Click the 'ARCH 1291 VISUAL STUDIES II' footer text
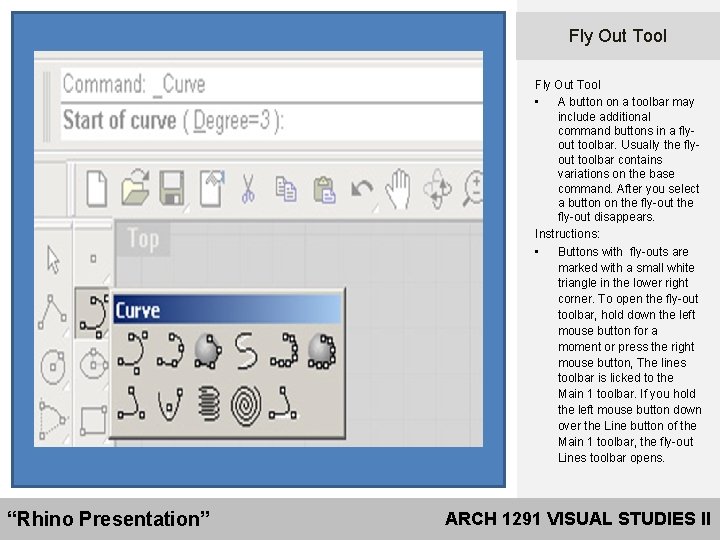The width and height of the screenshot is (720, 540). (578, 519)
